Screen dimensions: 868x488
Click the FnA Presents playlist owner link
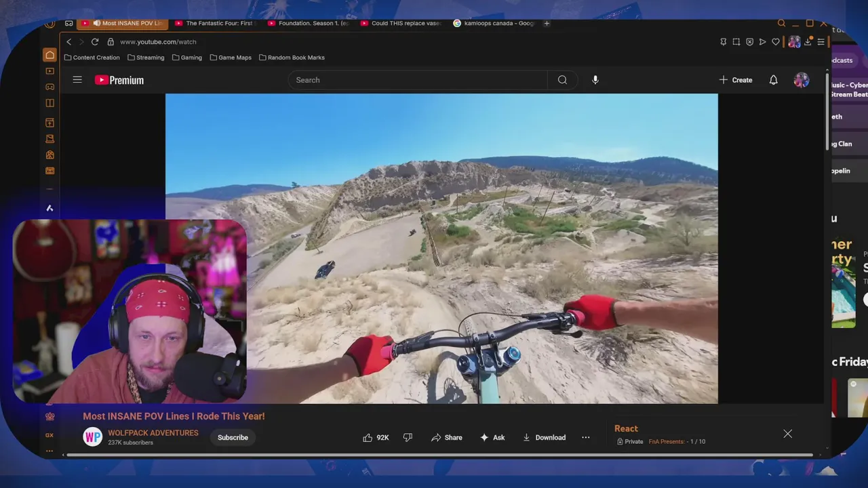pos(667,442)
